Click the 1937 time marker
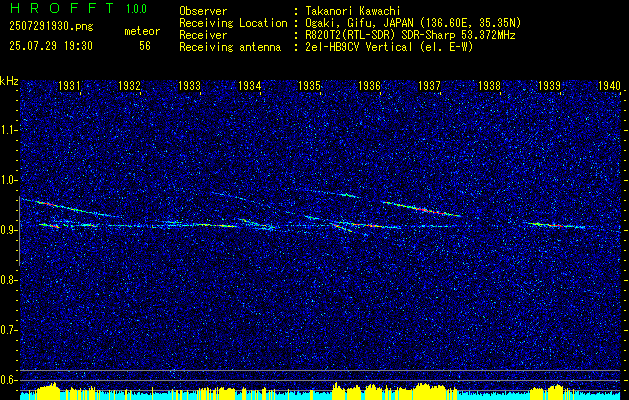Screen dimensions: 629x400 [x=429, y=85]
